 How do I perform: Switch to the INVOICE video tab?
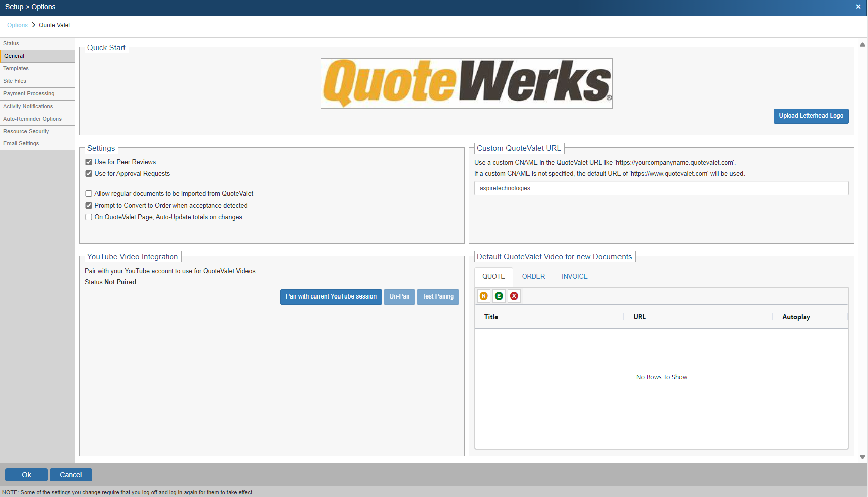tap(574, 277)
